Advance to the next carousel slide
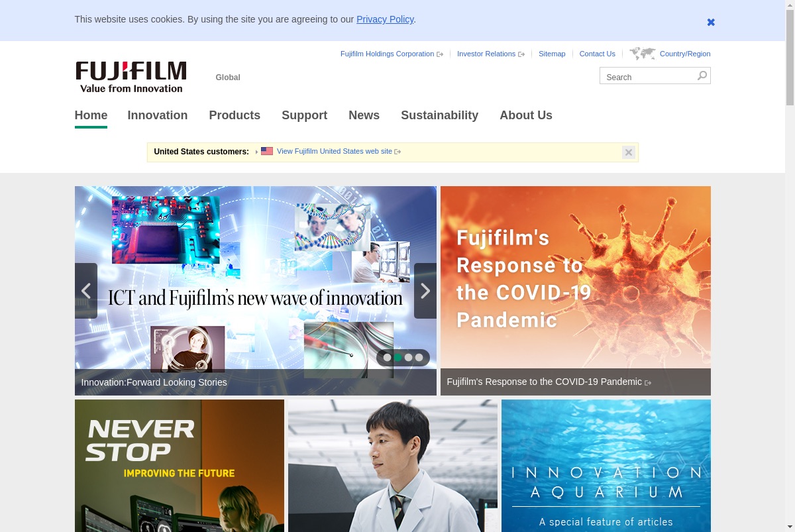Screen dimensions: 795x532 coord(425,291)
